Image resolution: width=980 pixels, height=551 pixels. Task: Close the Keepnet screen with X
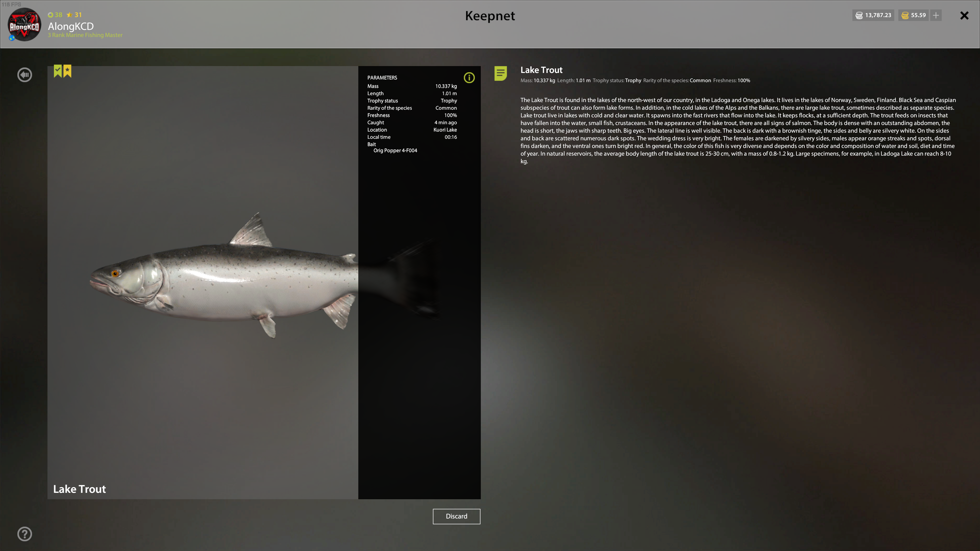(964, 16)
